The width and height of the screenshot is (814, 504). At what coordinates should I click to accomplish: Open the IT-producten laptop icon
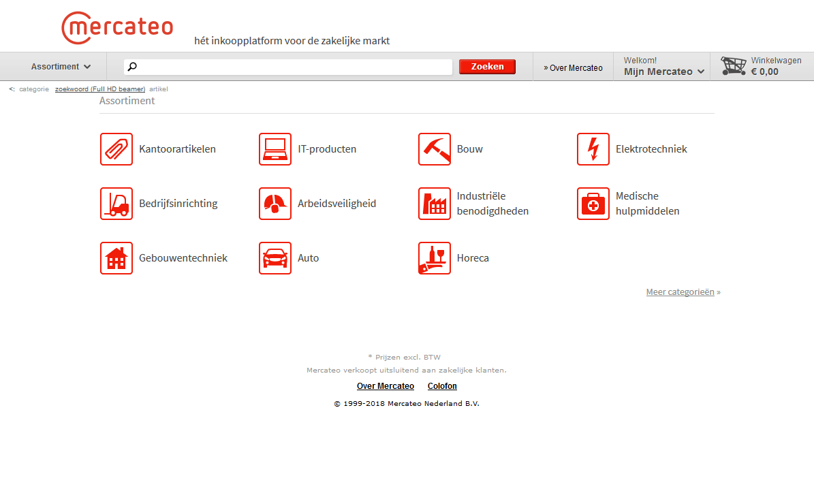pyautogui.click(x=275, y=149)
